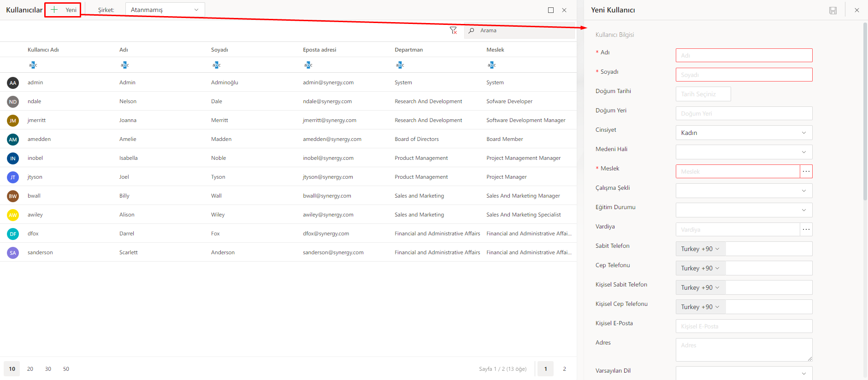Viewport: 868px width, 380px height.
Task: Click the filter icon under Soyadı column
Action: point(216,65)
